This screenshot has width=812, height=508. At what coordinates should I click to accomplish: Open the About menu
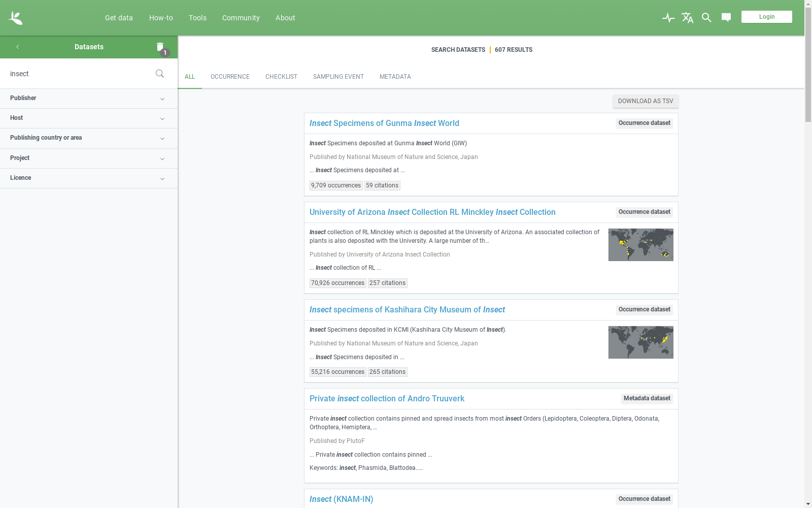pos(285,18)
